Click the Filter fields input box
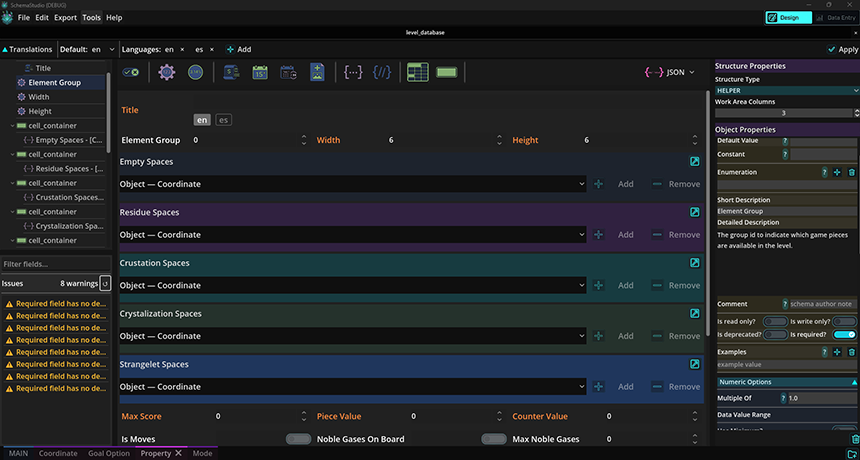 (55, 264)
